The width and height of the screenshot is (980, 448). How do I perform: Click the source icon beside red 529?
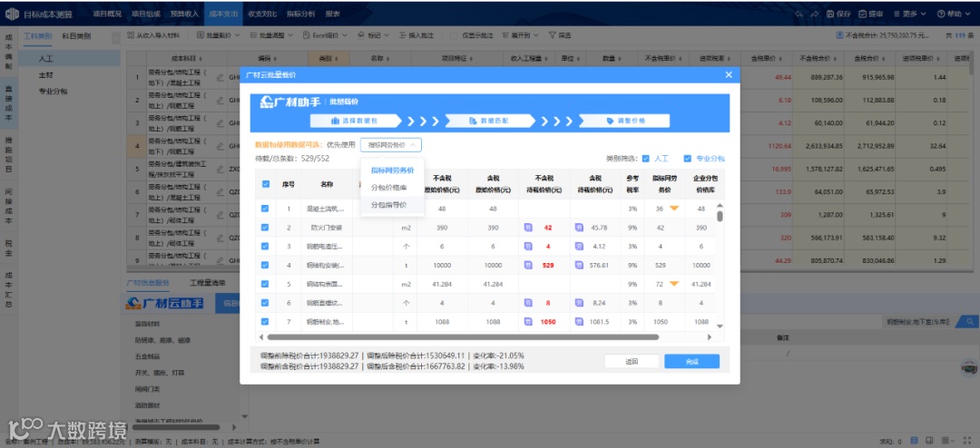coord(528,265)
